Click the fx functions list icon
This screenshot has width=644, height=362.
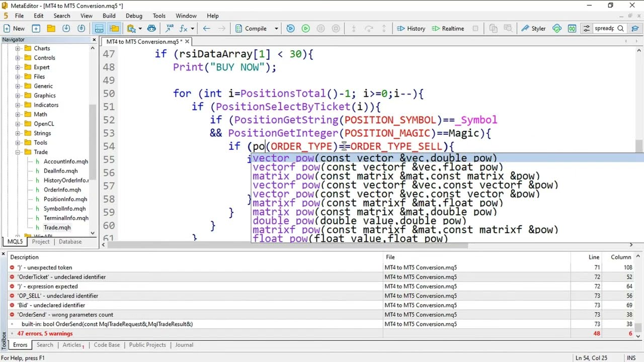tap(184, 29)
